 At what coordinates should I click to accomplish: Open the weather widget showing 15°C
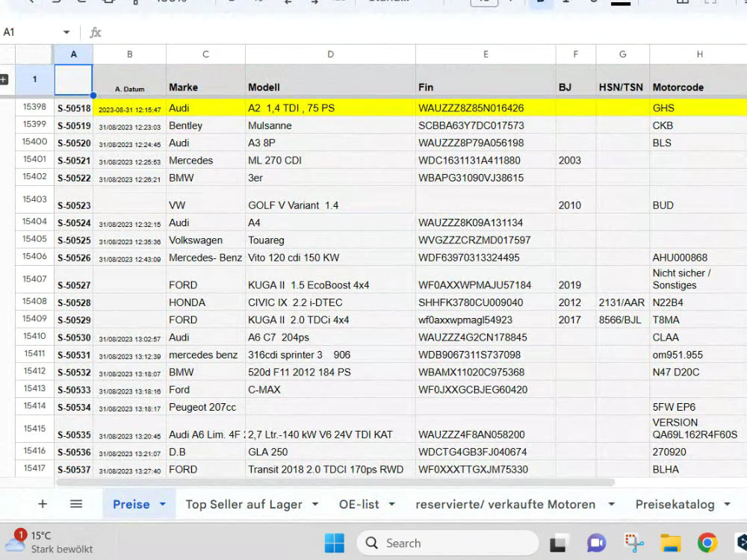click(x=49, y=542)
